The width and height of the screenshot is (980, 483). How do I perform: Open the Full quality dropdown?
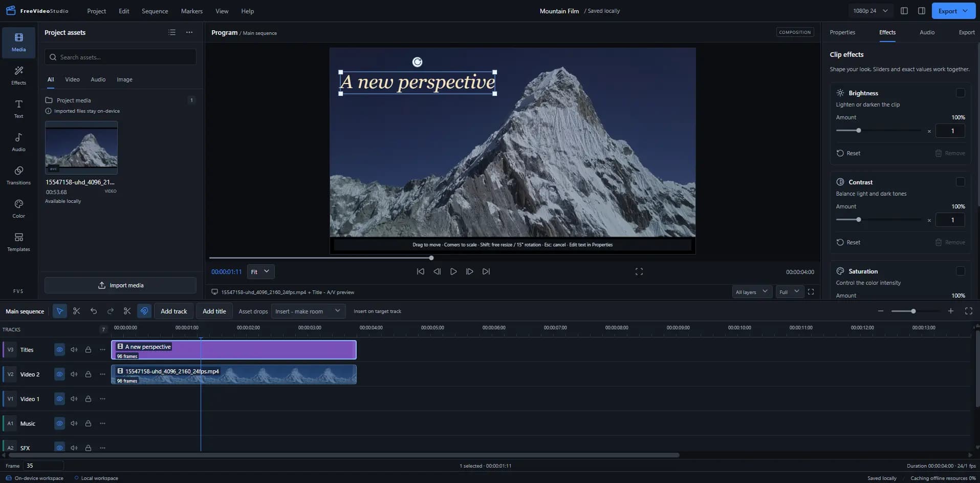[789, 292]
